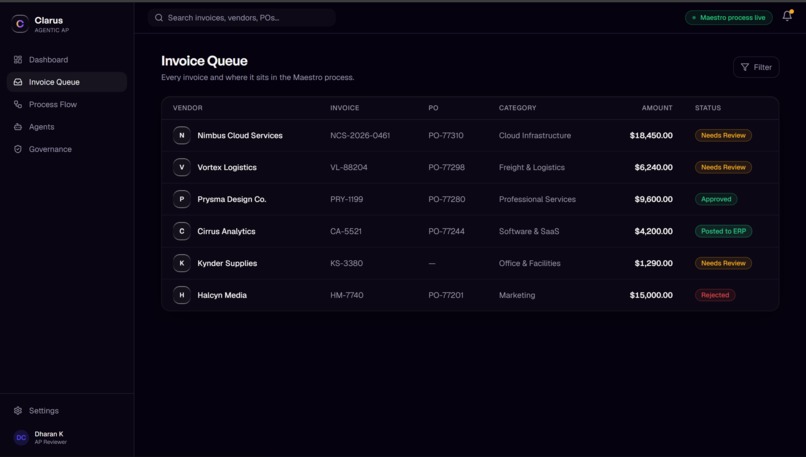
Task: Click Kynder Supplies K avatar
Action: [181, 263]
